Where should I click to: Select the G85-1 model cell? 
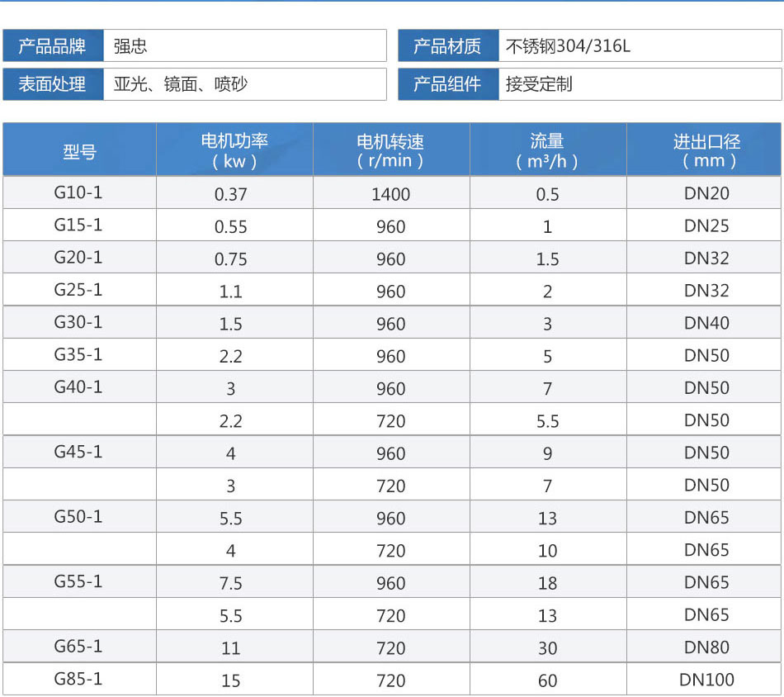pos(79,679)
